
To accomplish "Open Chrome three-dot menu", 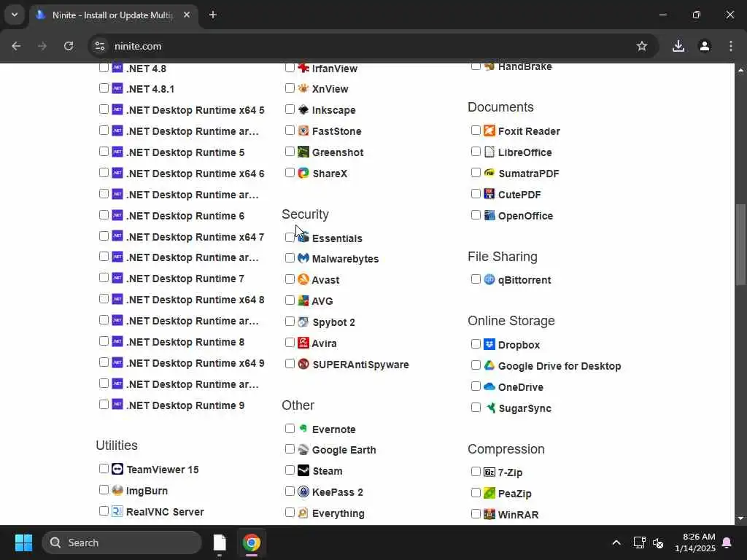I will point(731,46).
